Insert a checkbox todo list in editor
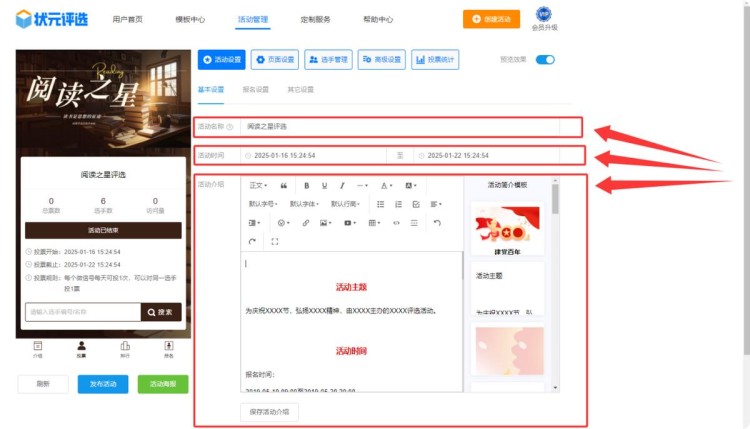This screenshot has width=750, height=429. [415, 204]
